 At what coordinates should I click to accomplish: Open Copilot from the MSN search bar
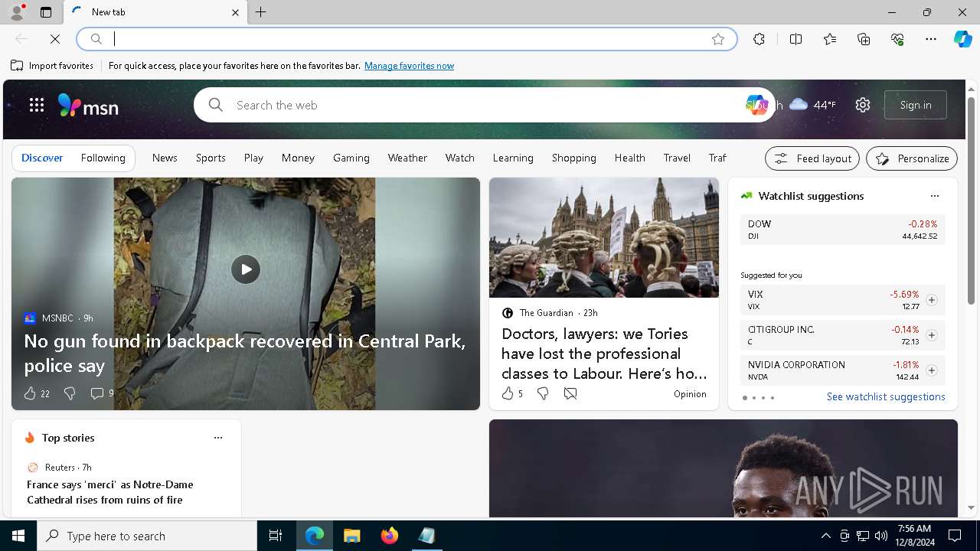tap(756, 105)
